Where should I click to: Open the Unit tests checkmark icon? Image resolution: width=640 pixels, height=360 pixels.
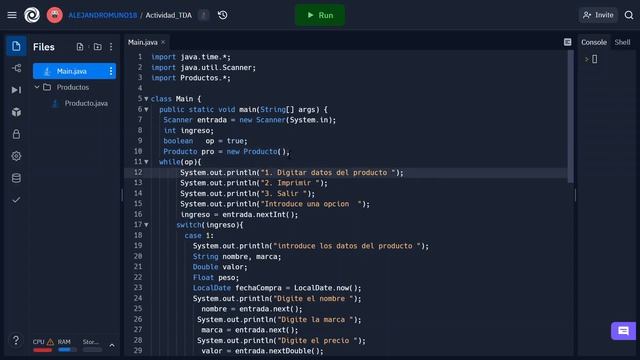(16, 200)
